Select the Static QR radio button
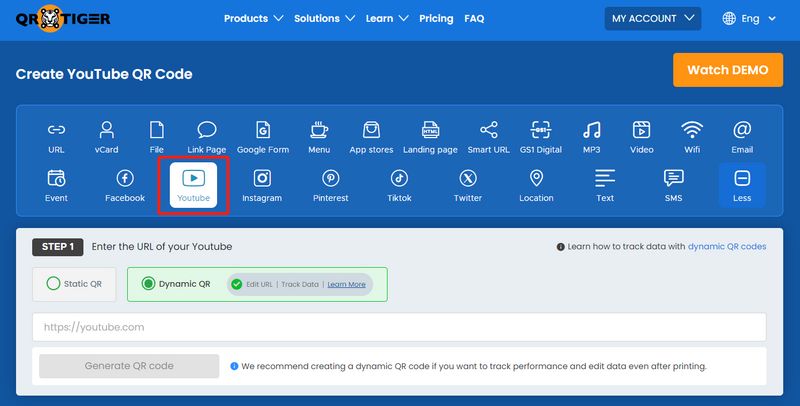The width and height of the screenshot is (800, 406). [54, 284]
